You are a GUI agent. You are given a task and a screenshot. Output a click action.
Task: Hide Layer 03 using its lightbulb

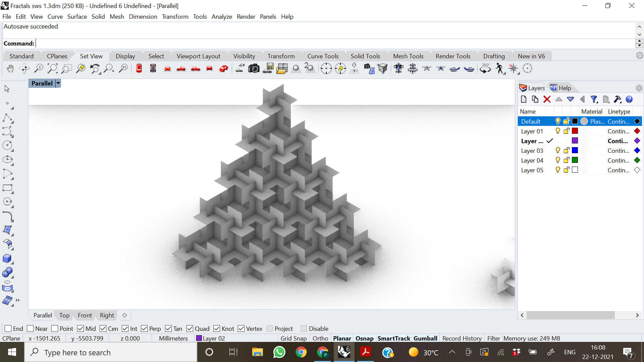[557, 150]
